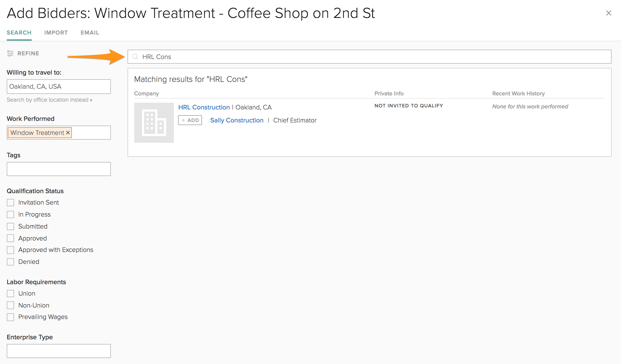
Task: Close the Add Bidders dialog
Action: point(609,13)
